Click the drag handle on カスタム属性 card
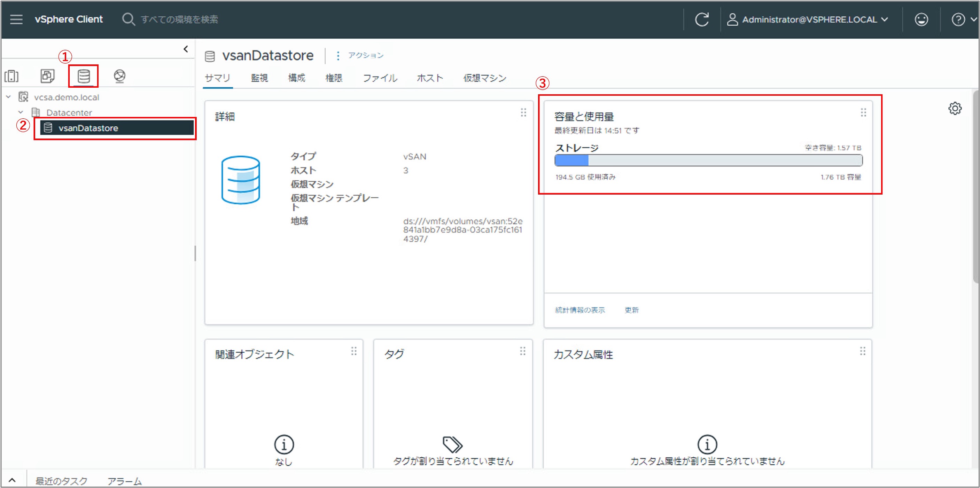980x488 pixels. click(x=862, y=351)
